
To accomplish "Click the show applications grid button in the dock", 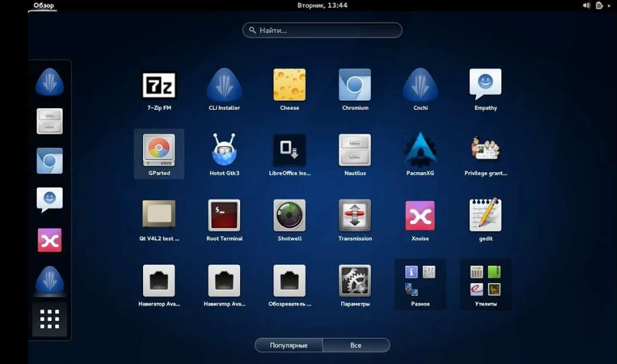I will (49, 319).
